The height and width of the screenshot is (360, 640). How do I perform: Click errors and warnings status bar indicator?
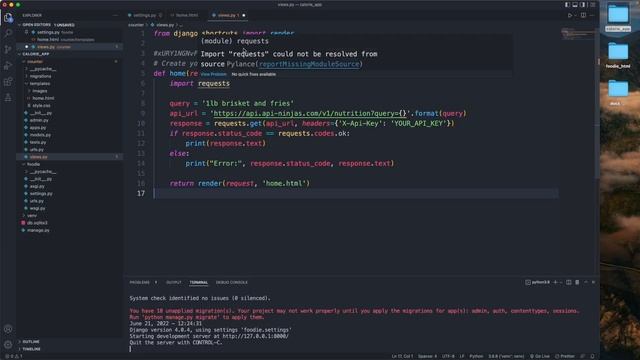14,356
